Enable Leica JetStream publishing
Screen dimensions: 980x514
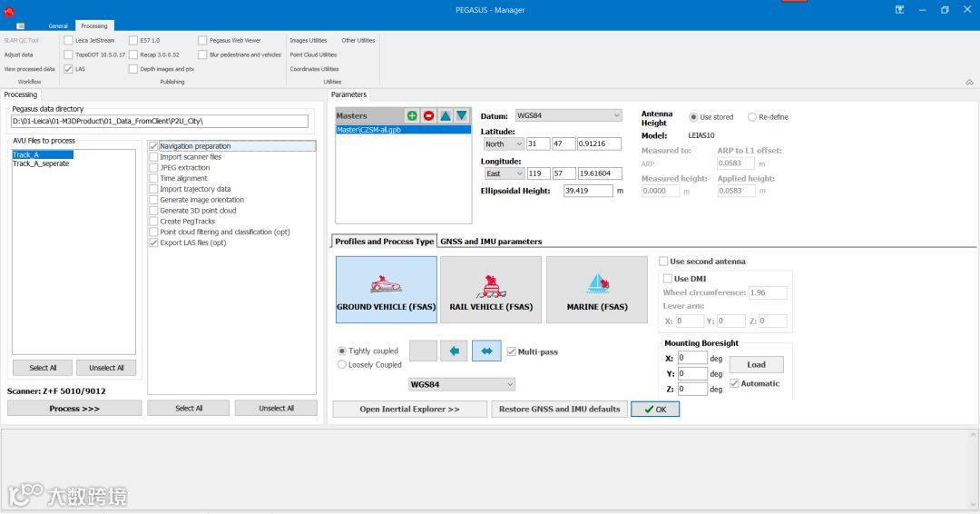pos(69,40)
